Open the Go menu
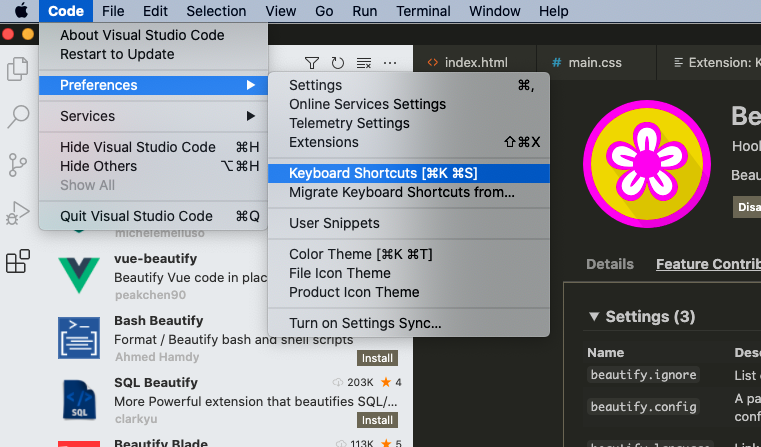 tap(324, 11)
